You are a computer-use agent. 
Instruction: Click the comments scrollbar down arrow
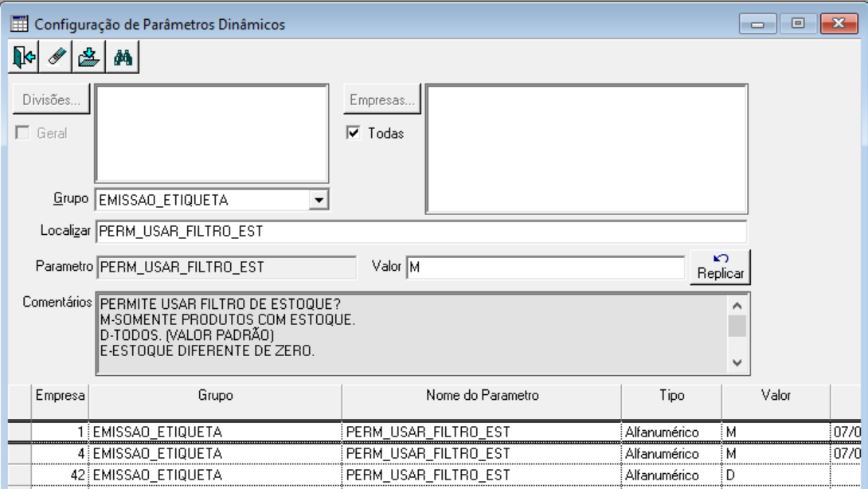pos(737,362)
